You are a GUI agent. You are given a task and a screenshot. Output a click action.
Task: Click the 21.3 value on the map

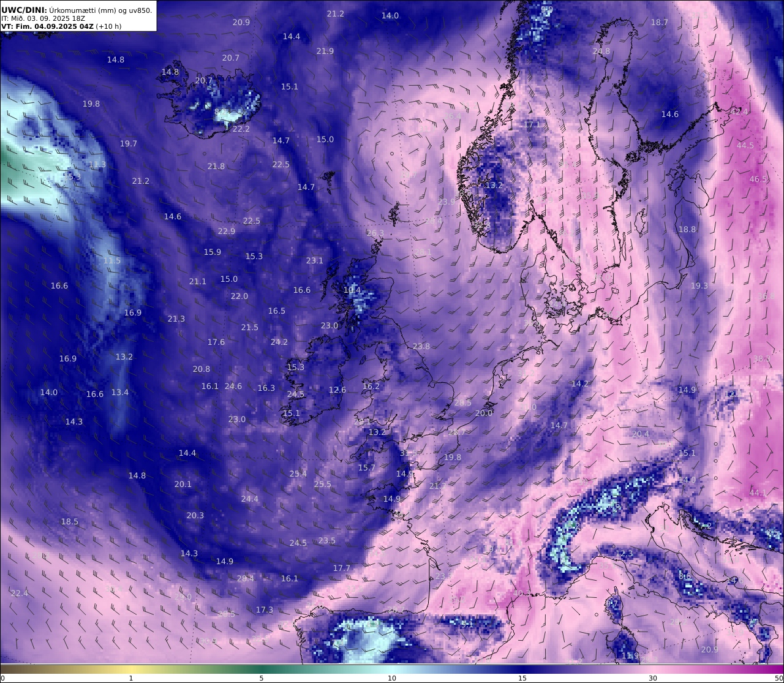tap(176, 319)
